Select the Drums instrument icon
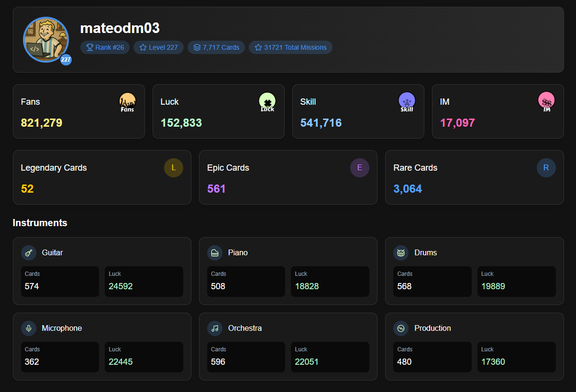The image size is (576, 392). coord(401,253)
